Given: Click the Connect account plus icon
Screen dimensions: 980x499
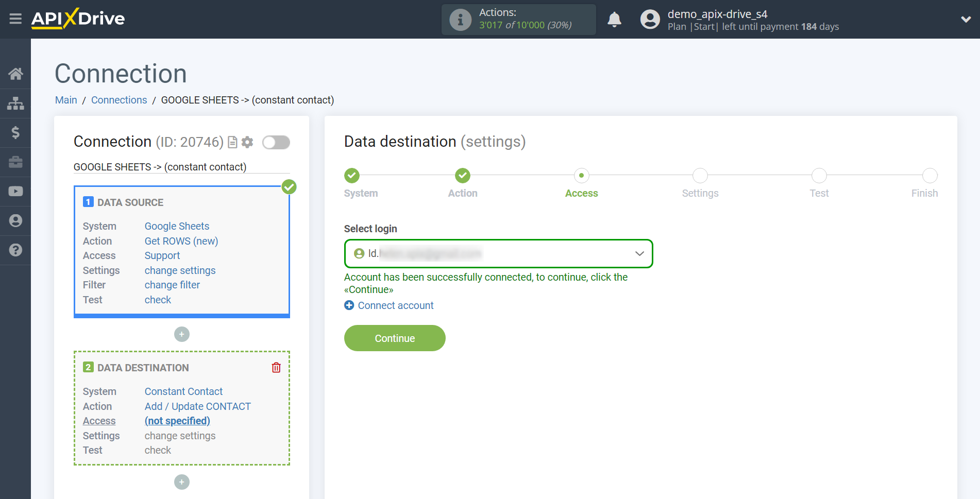Looking at the screenshot, I should 349,305.
